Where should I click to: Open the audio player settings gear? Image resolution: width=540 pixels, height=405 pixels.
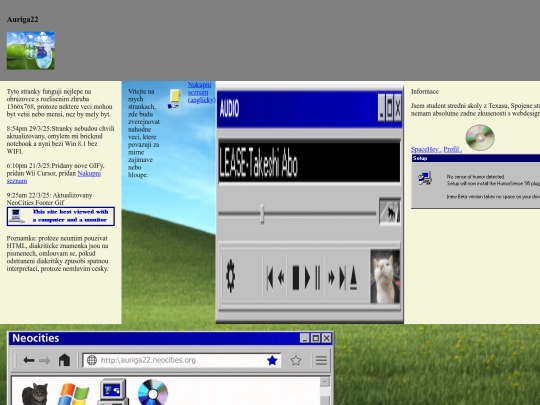coord(230,276)
